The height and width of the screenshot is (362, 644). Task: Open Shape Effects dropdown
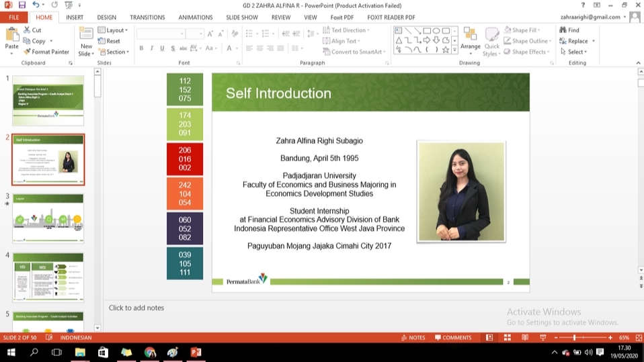tap(526, 52)
